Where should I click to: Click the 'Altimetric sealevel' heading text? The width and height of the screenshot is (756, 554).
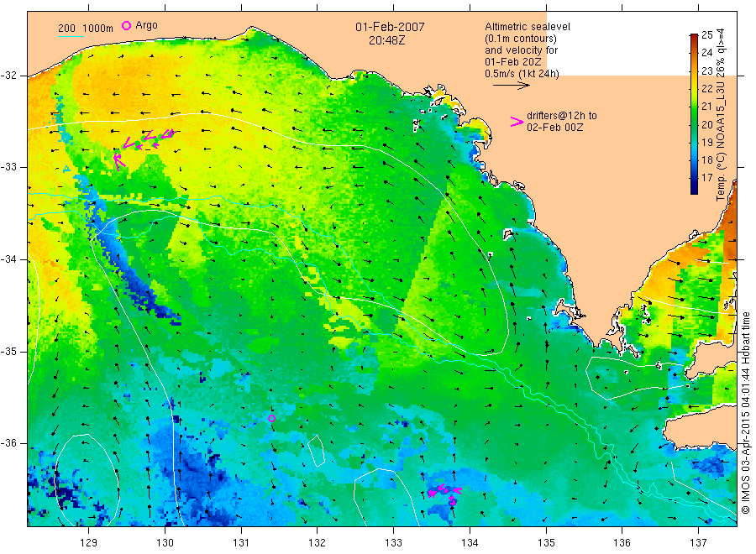pos(527,27)
